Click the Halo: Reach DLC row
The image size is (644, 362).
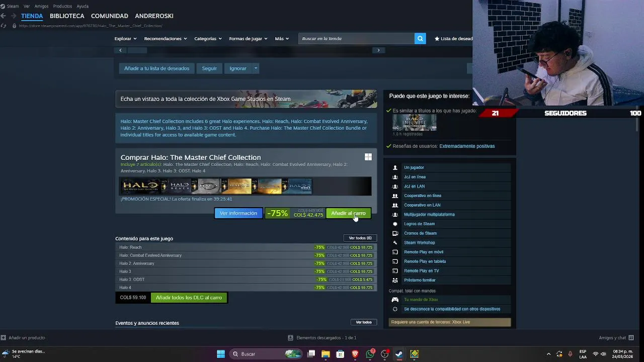pyautogui.click(x=246, y=247)
